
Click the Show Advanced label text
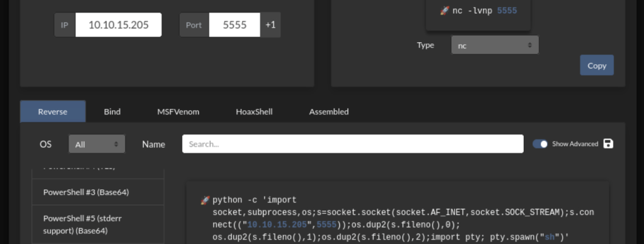(575, 144)
